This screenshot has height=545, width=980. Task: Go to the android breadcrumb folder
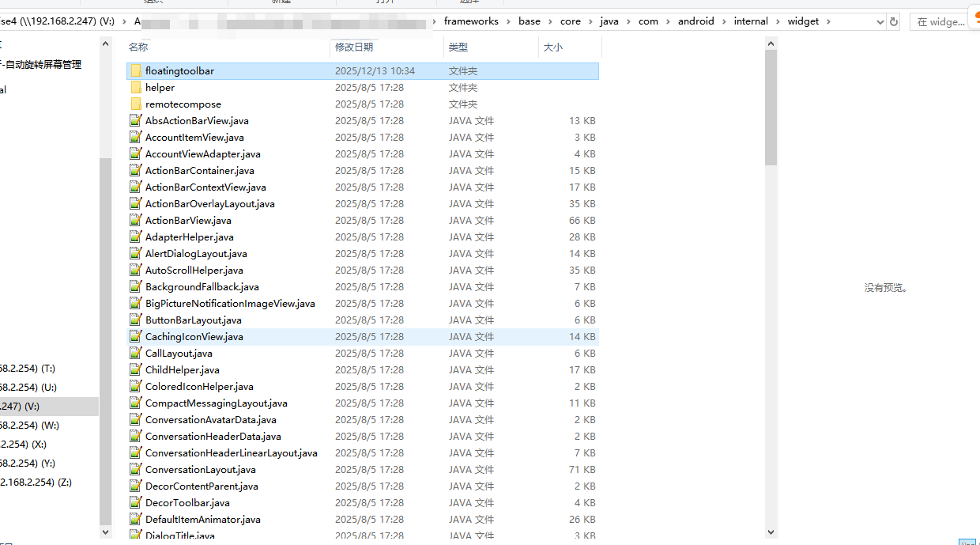click(696, 21)
